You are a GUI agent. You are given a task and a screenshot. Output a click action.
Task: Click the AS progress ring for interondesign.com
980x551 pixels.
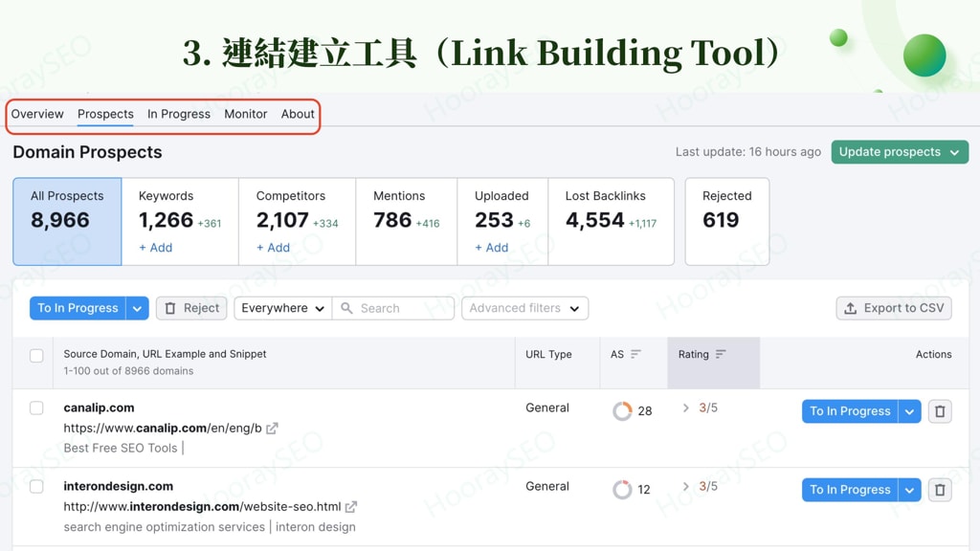[x=624, y=489]
